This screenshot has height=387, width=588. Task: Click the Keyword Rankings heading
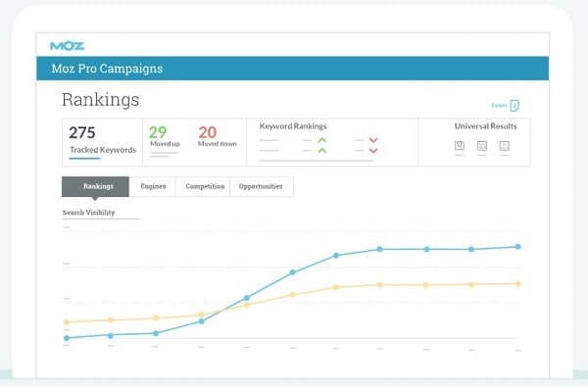(293, 126)
